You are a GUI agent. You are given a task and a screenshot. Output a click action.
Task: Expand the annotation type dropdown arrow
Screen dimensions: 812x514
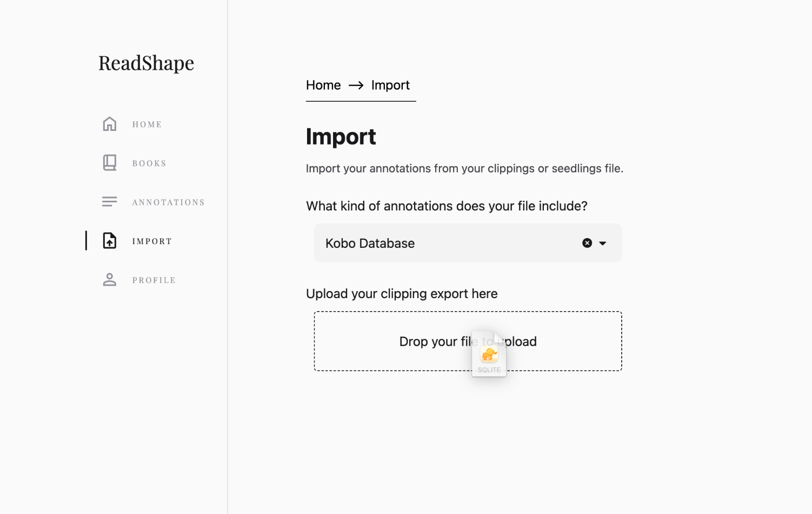pyautogui.click(x=603, y=243)
